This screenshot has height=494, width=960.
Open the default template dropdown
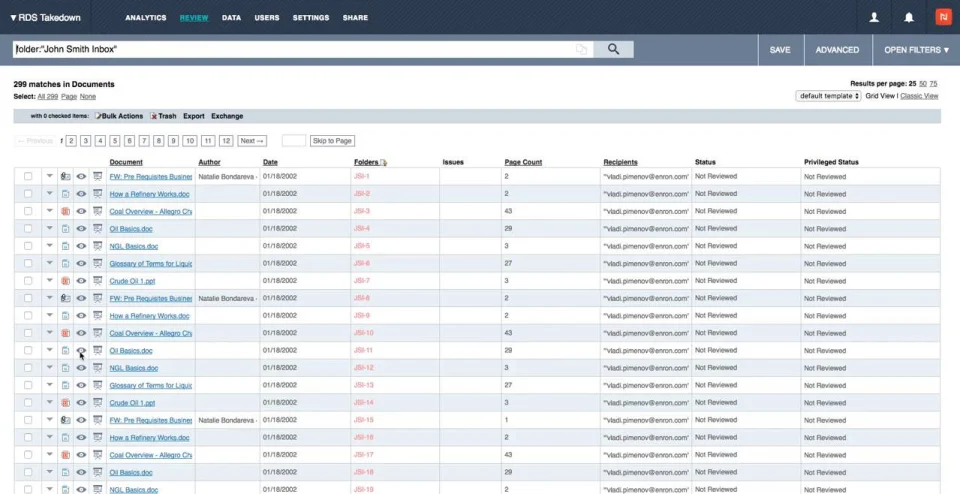pos(828,96)
